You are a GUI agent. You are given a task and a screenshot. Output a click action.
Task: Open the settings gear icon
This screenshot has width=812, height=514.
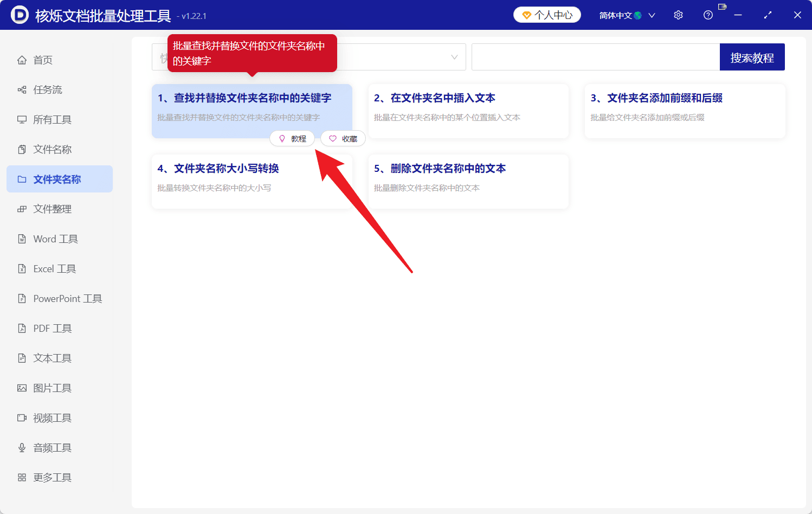pos(678,15)
